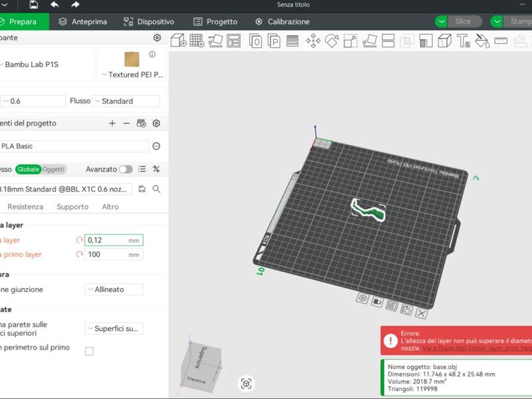Open the Supporto settings tab

pos(72,207)
